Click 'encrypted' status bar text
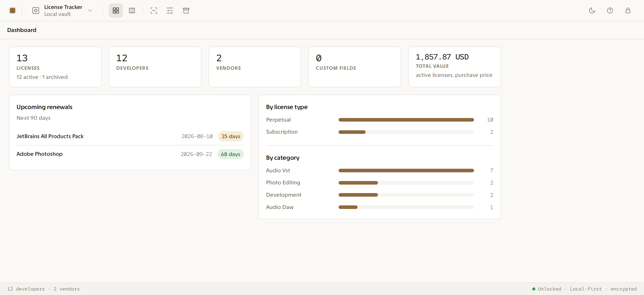 [623, 289]
